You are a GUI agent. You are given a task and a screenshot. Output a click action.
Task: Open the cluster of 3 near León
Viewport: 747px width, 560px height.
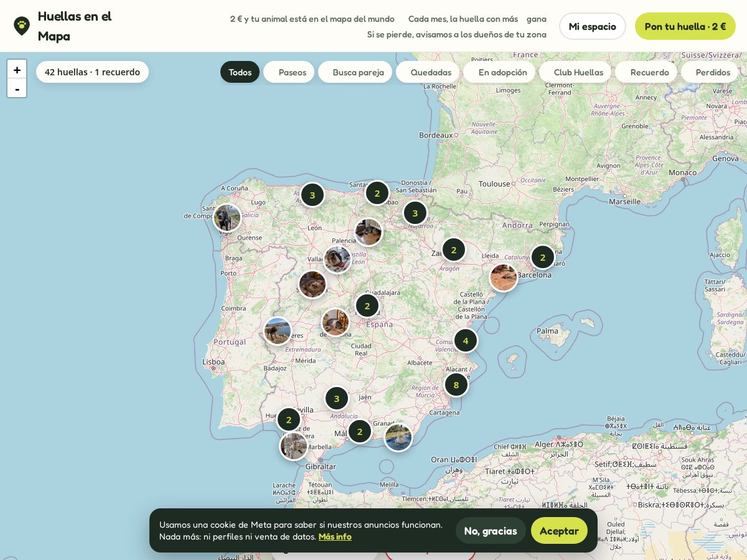tap(312, 195)
